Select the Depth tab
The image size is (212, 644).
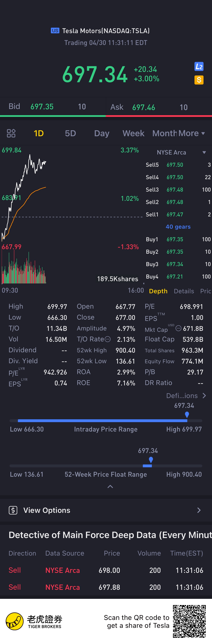[158, 291]
